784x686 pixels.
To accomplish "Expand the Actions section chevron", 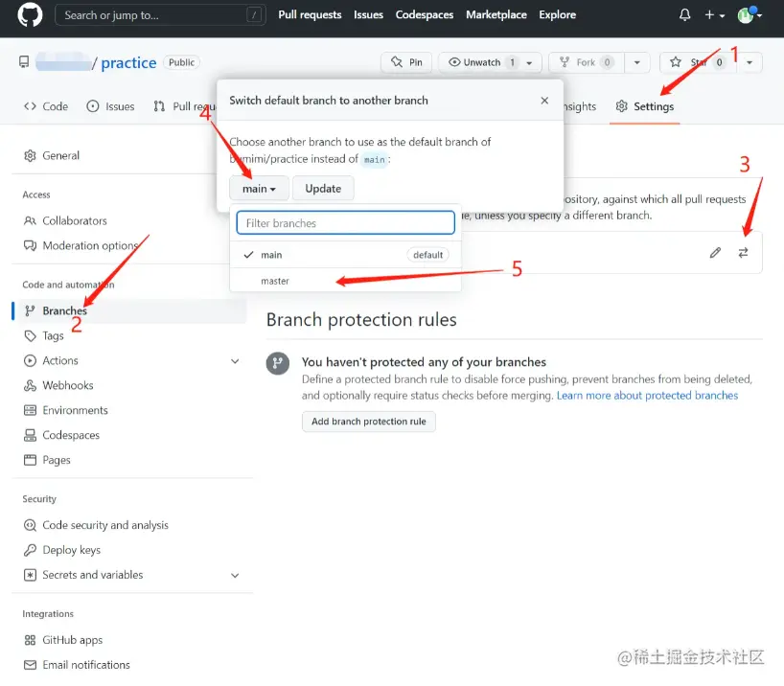I will (235, 361).
